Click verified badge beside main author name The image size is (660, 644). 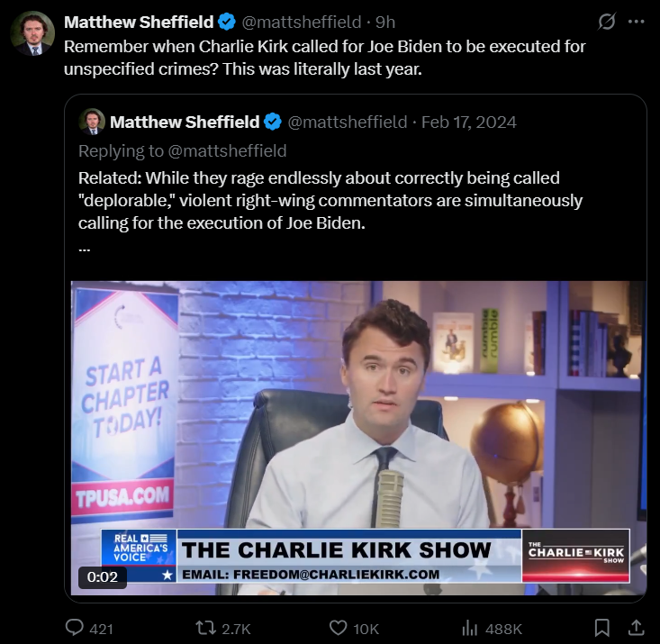pyautogui.click(x=228, y=22)
